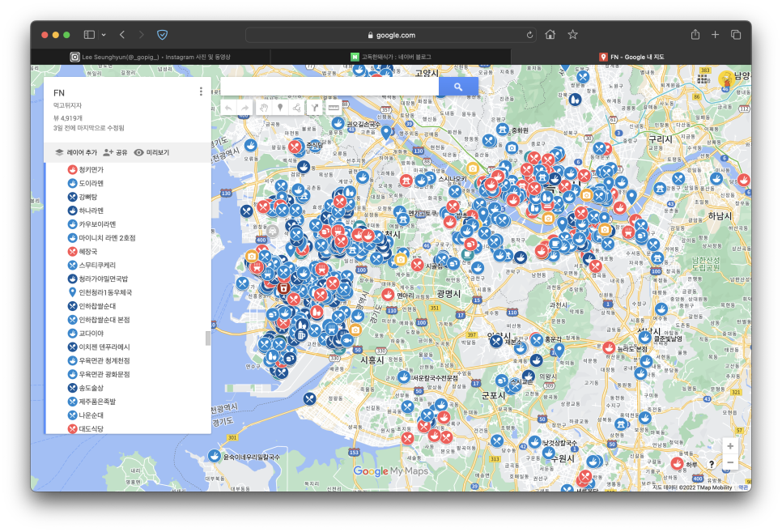Click the red 면마리 map marker
This screenshot has width=782, height=532.
pyautogui.click(x=388, y=295)
